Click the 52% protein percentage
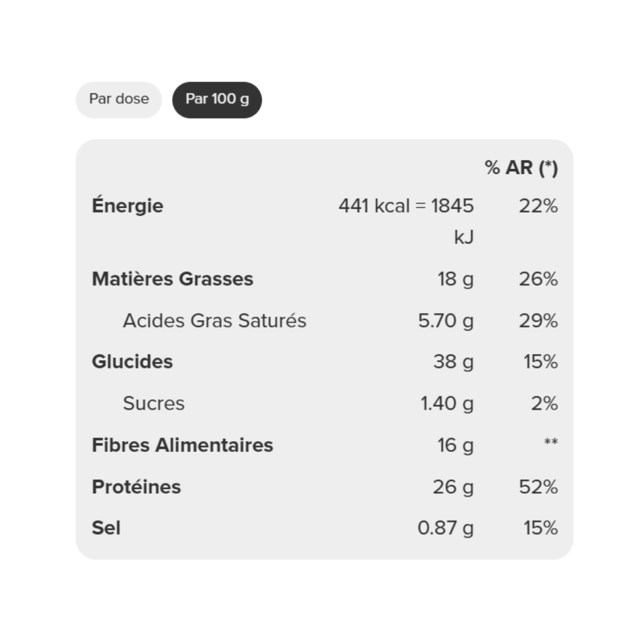The image size is (644, 644). click(538, 487)
